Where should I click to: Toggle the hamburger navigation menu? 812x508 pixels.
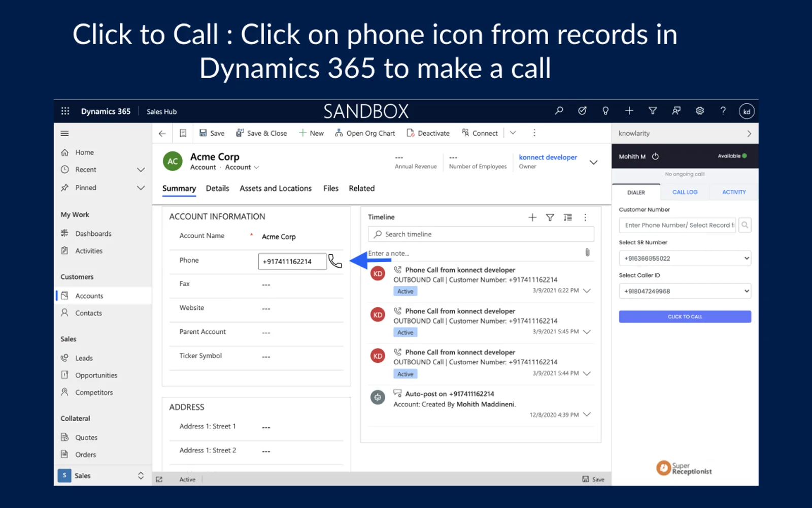[64, 133]
